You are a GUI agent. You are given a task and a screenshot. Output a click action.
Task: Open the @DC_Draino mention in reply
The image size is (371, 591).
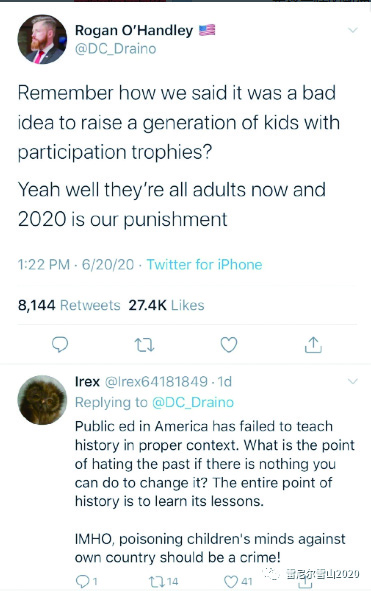(193, 402)
